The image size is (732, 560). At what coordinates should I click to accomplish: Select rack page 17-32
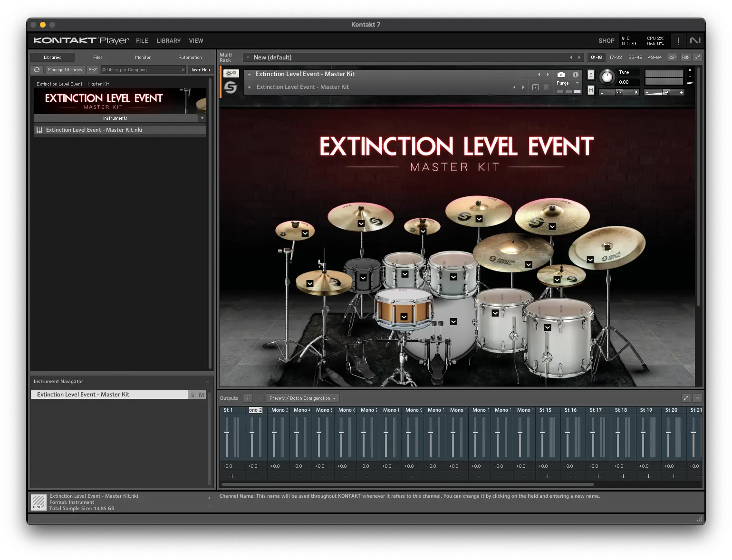[616, 58]
